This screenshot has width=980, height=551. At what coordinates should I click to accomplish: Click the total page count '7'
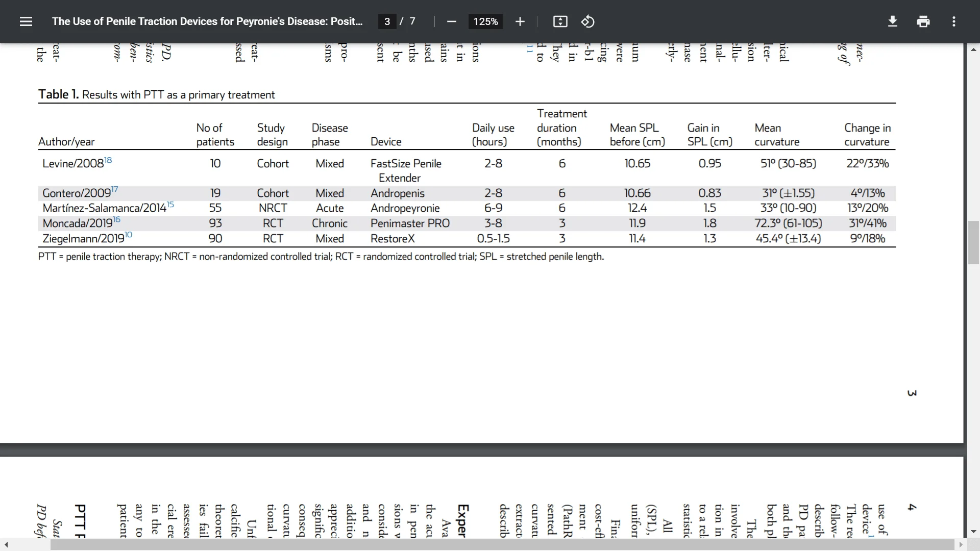click(412, 21)
